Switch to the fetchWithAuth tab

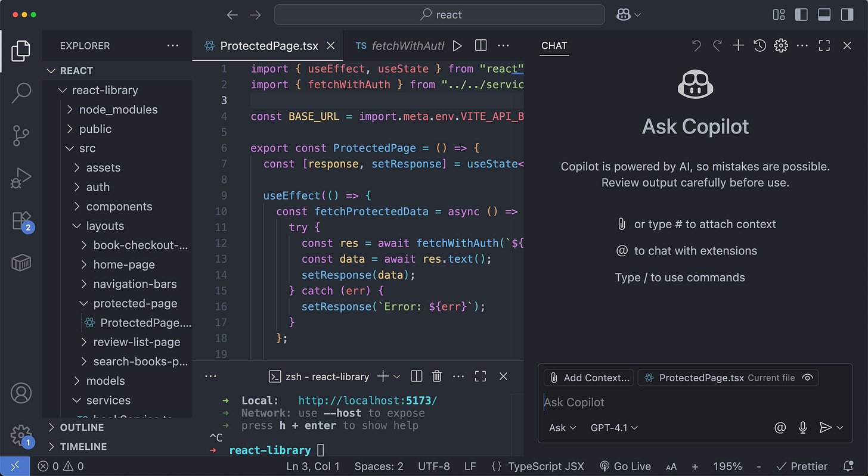pos(400,46)
